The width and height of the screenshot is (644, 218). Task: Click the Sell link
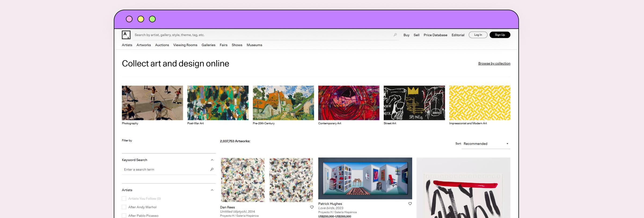416,35
